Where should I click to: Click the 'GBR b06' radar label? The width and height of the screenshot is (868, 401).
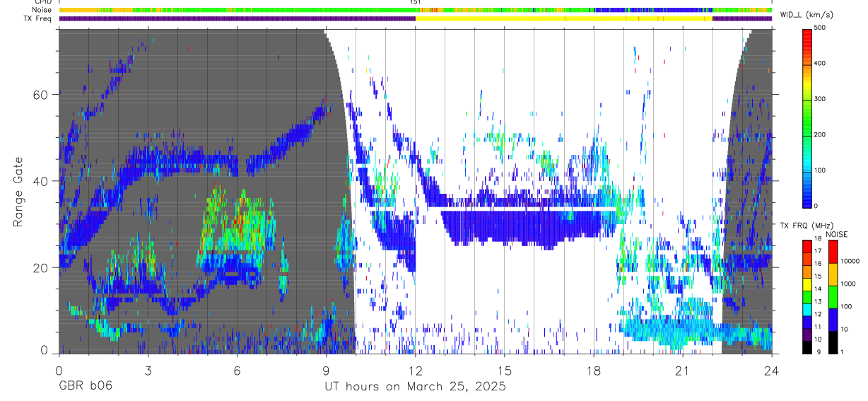click(85, 387)
